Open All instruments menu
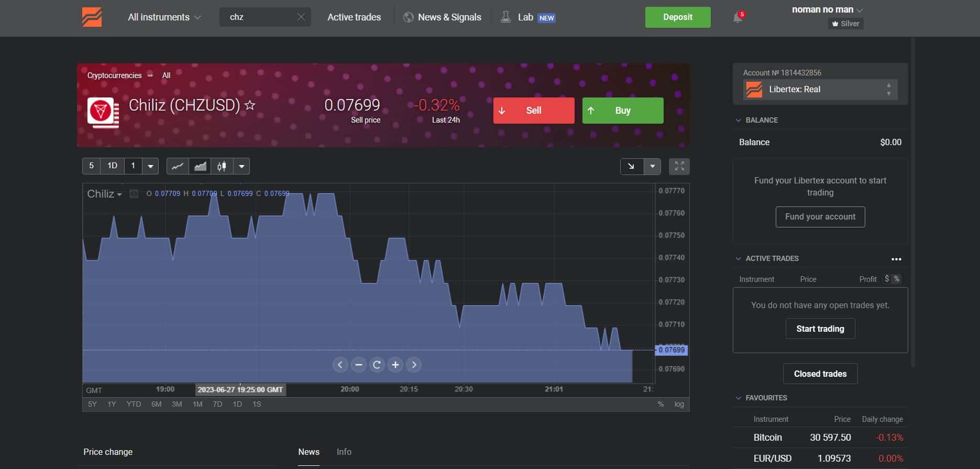This screenshot has width=980, height=469. 164,17
